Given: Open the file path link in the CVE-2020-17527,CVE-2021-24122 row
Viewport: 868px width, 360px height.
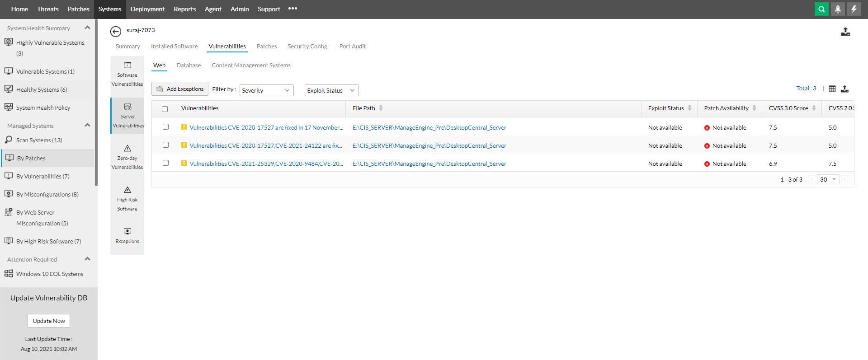Looking at the screenshot, I should pos(429,146).
